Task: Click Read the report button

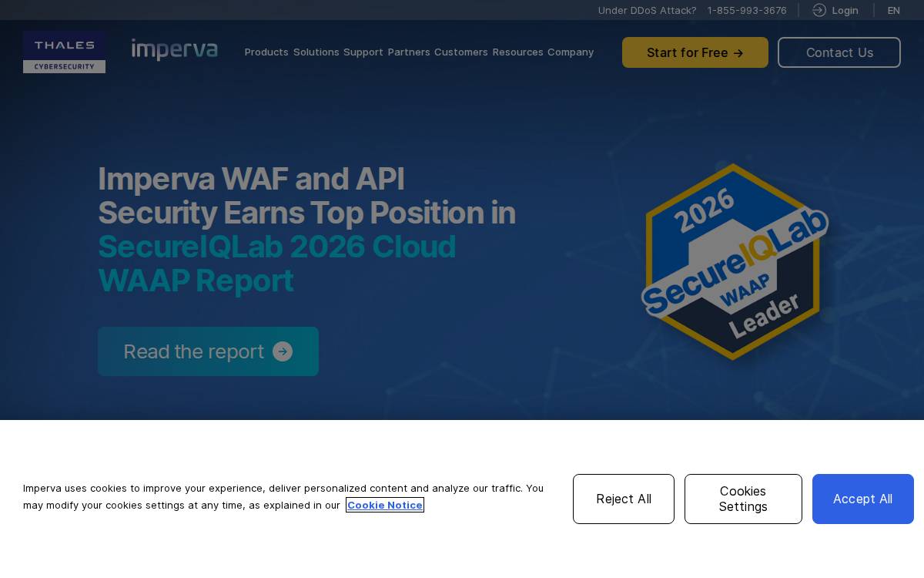Action: [x=208, y=351]
